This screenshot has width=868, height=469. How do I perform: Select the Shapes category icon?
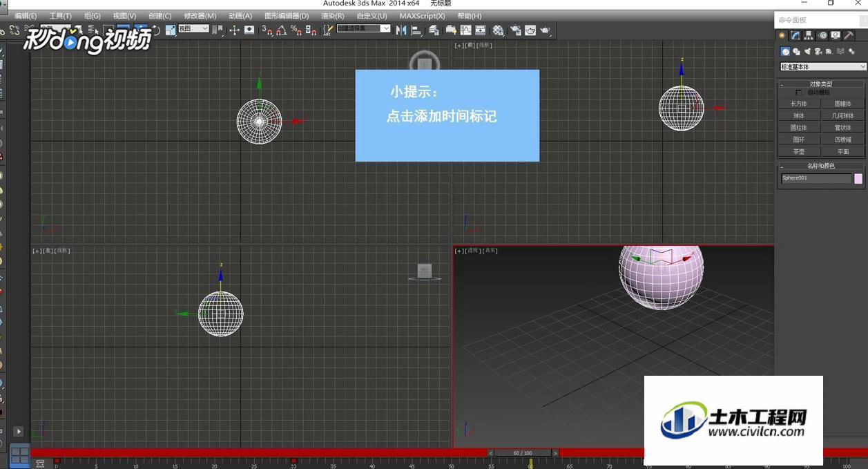(x=796, y=51)
